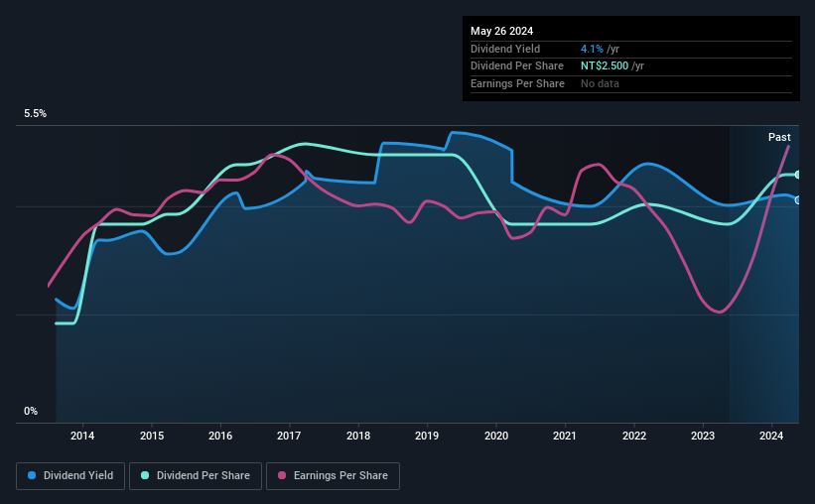Click the teal Dividend Per Share legend dot

(145, 475)
